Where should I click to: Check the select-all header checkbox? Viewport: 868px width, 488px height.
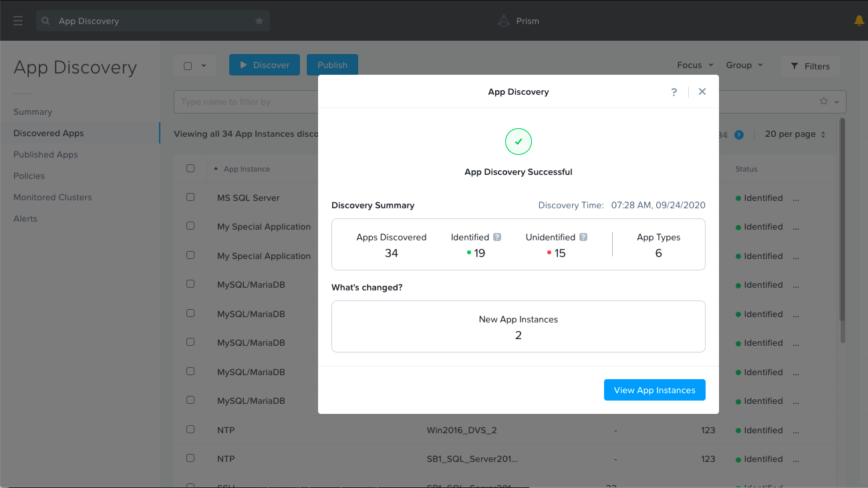pyautogui.click(x=190, y=169)
